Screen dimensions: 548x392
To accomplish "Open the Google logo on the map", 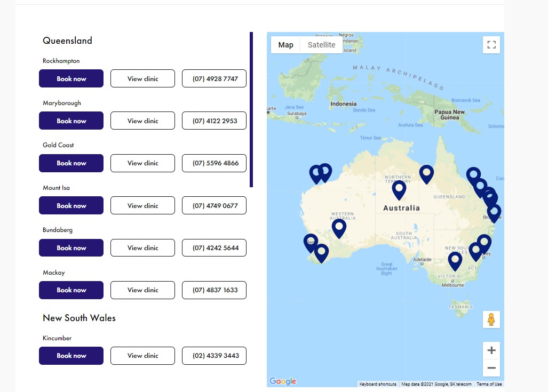I will (283, 381).
